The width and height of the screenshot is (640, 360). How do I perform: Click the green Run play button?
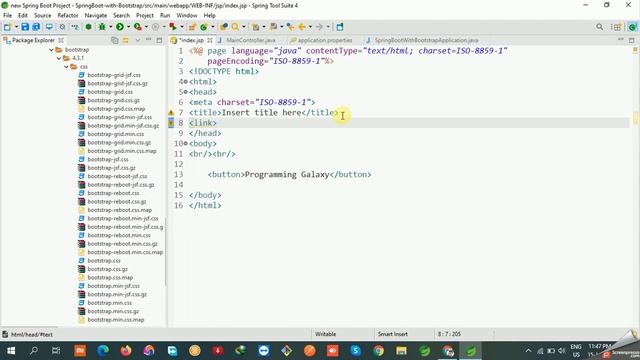coord(120,27)
